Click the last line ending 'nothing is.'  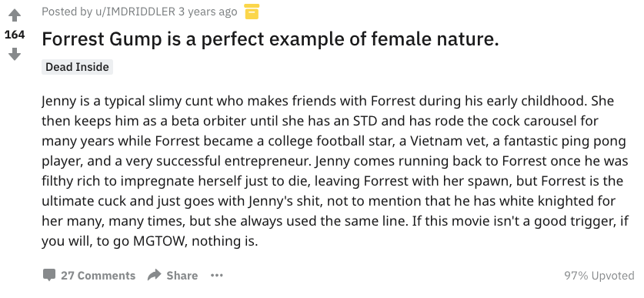(x=149, y=241)
